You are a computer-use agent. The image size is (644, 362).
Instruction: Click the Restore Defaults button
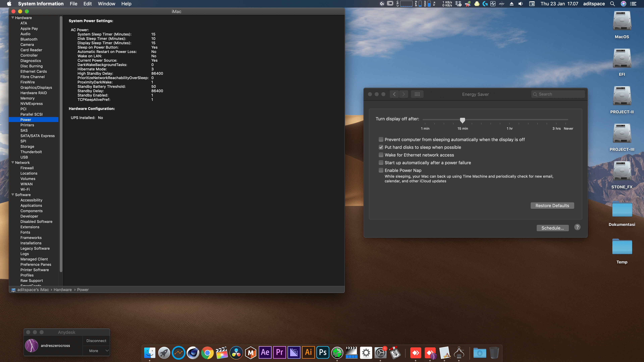point(552,206)
